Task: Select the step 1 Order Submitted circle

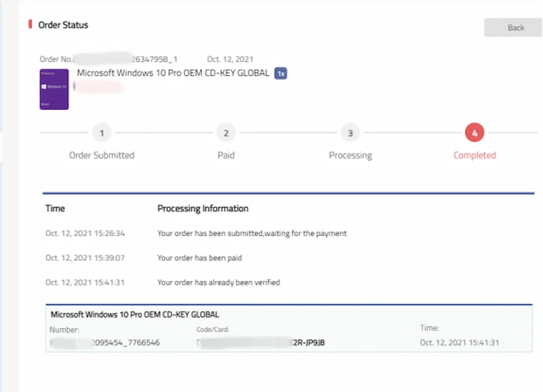Action: coord(102,133)
